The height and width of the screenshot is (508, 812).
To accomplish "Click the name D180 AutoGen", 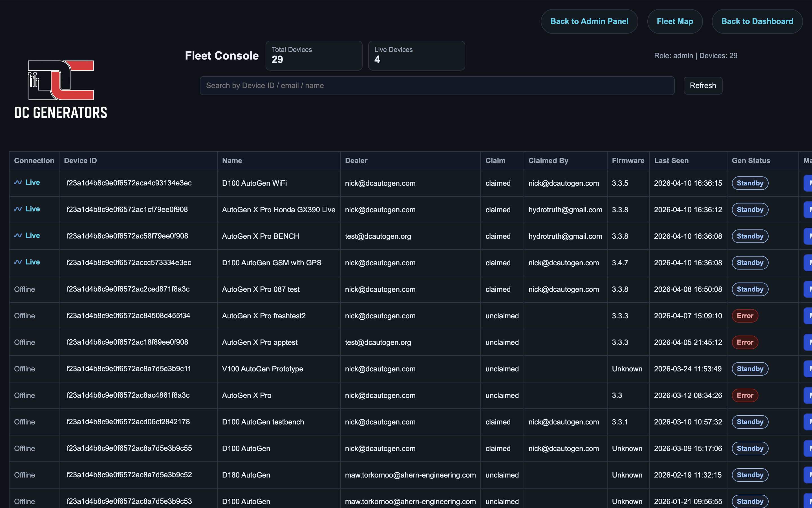I will (x=246, y=475).
